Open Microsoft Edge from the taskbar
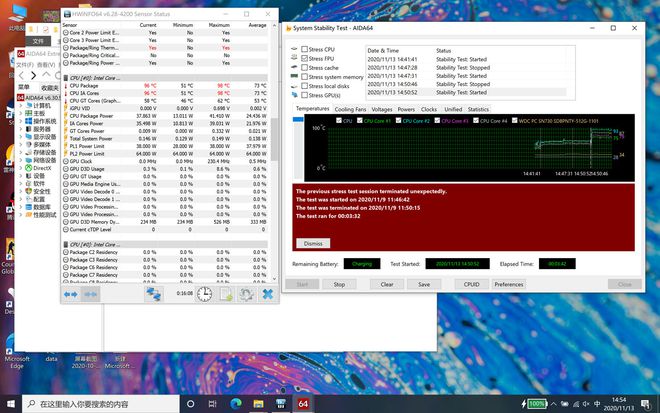Viewport: 660px width, 413px height. tap(236, 404)
